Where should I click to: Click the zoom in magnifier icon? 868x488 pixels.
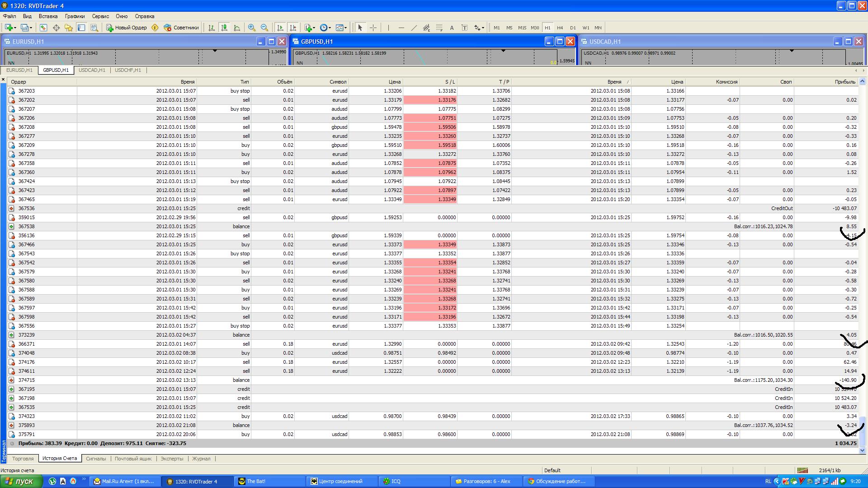pyautogui.click(x=252, y=28)
